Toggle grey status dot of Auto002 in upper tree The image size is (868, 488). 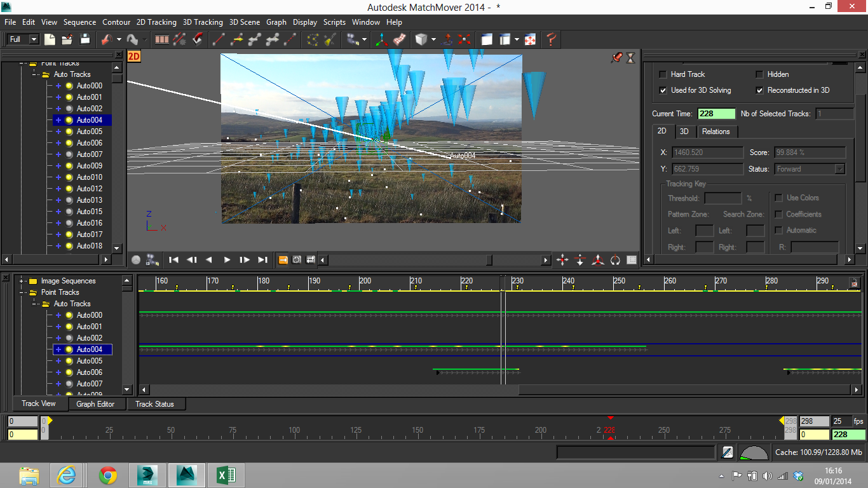69,109
